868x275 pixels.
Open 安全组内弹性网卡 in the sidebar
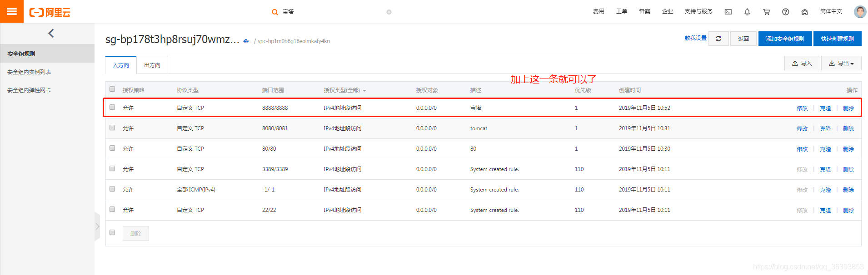click(x=29, y=90)
